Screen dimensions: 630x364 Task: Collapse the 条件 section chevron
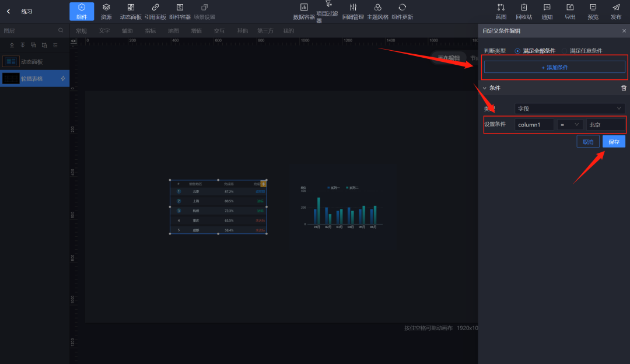coord(485,88)
